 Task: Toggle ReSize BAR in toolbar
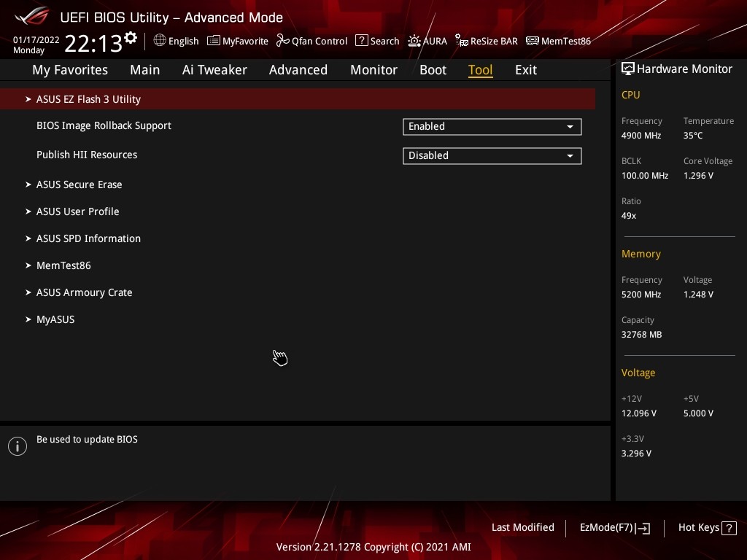(x=462, y=41)
